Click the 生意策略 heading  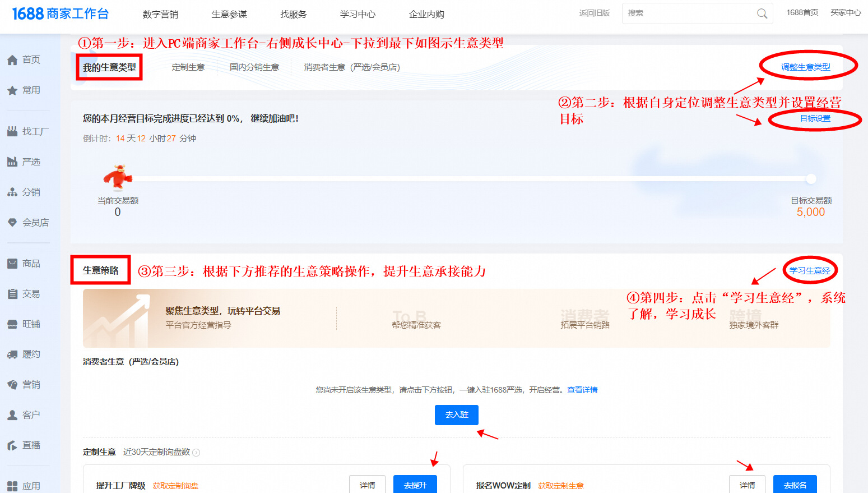pyautogui.click(x=101, y=270)
